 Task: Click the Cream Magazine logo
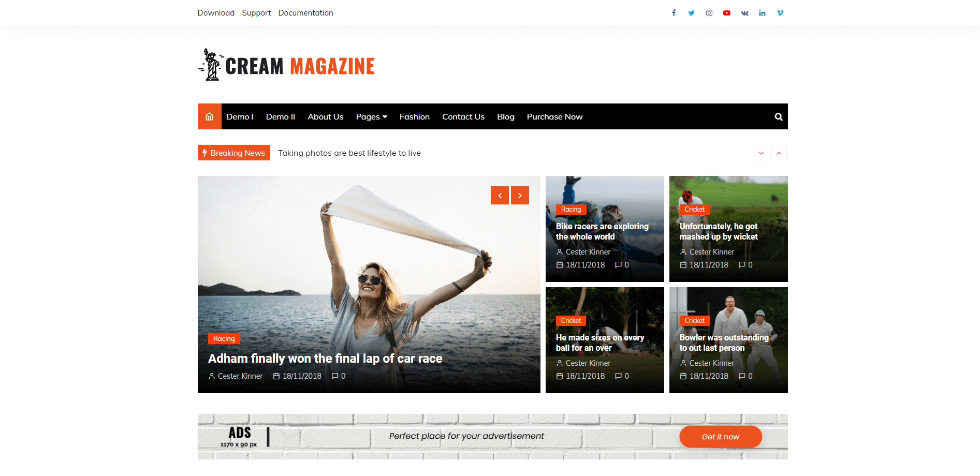(x=286, y=65)
